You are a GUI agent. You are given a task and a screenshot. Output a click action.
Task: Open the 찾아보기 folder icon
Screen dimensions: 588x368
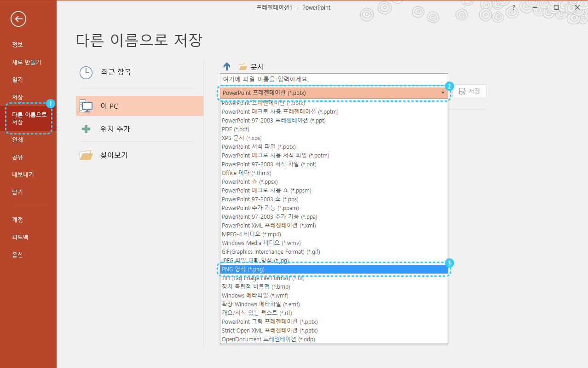[86, 155]
